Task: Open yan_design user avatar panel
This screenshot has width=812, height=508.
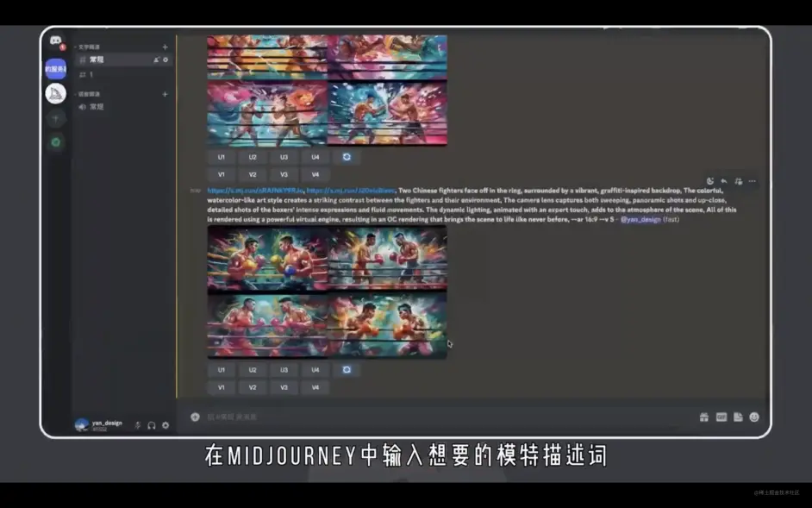Action: point(82,425)
